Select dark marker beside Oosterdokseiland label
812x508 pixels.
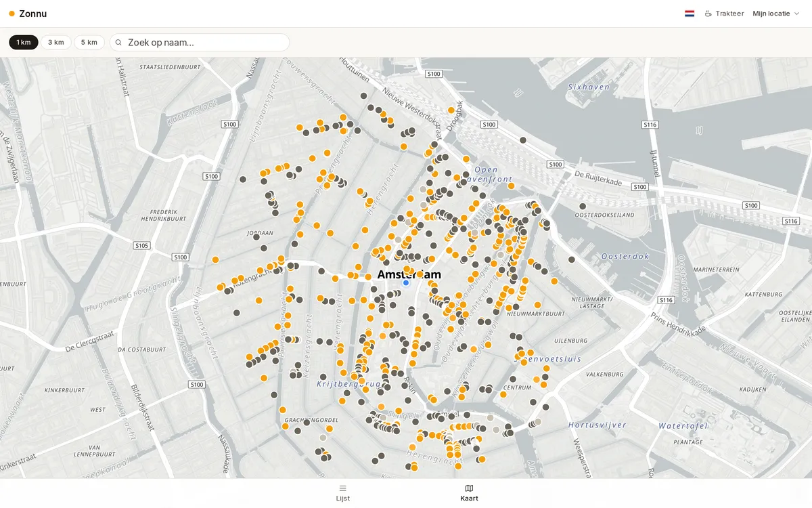583,206
